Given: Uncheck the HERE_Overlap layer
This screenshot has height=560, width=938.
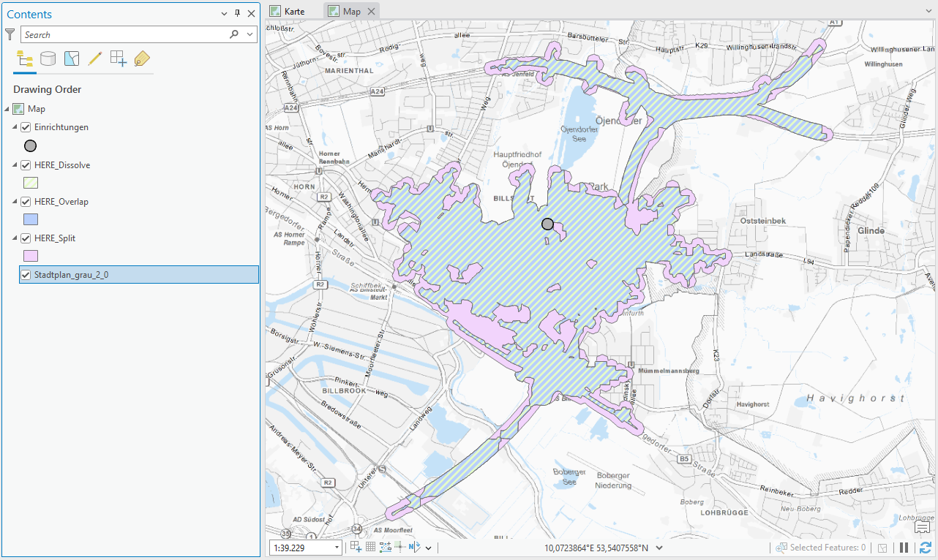Looking at the screenshot, I should pyautogui.click(x=26, y=202).
